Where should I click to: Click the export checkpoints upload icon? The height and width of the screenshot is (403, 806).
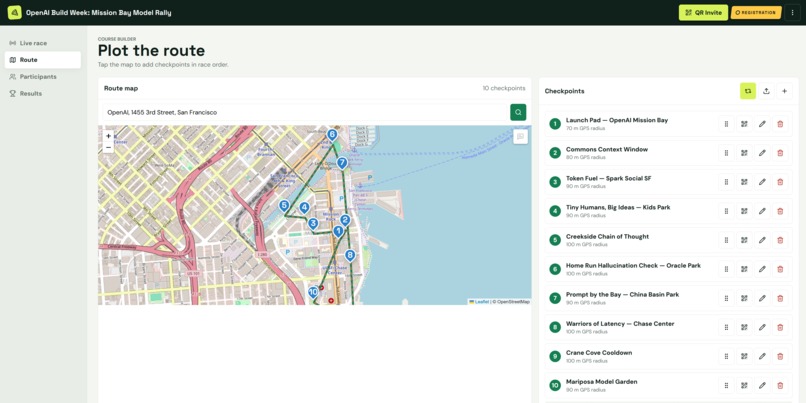[x=766, y=91]
